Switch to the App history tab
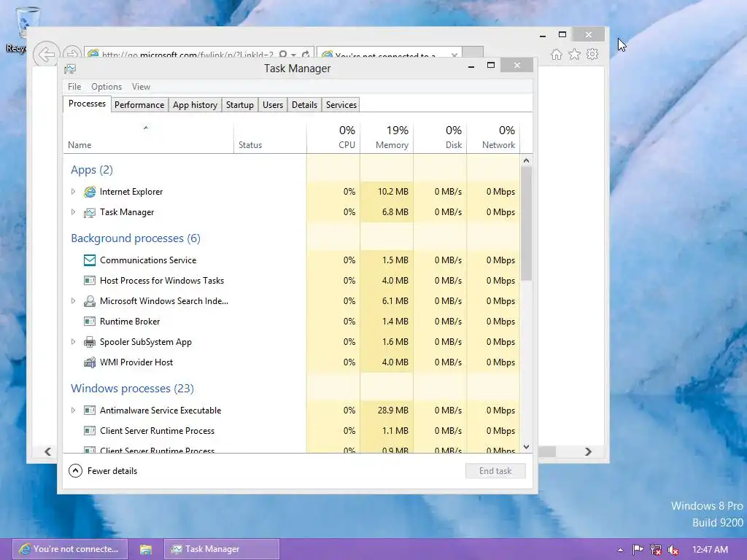The width and height of the screenshot is (747, 560). [x=195, y=105]
